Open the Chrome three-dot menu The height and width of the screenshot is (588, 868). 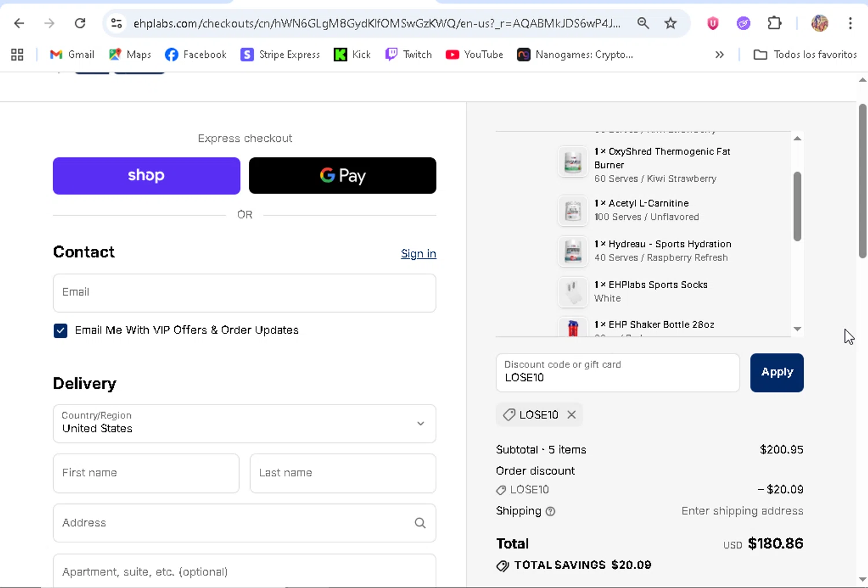850,23
